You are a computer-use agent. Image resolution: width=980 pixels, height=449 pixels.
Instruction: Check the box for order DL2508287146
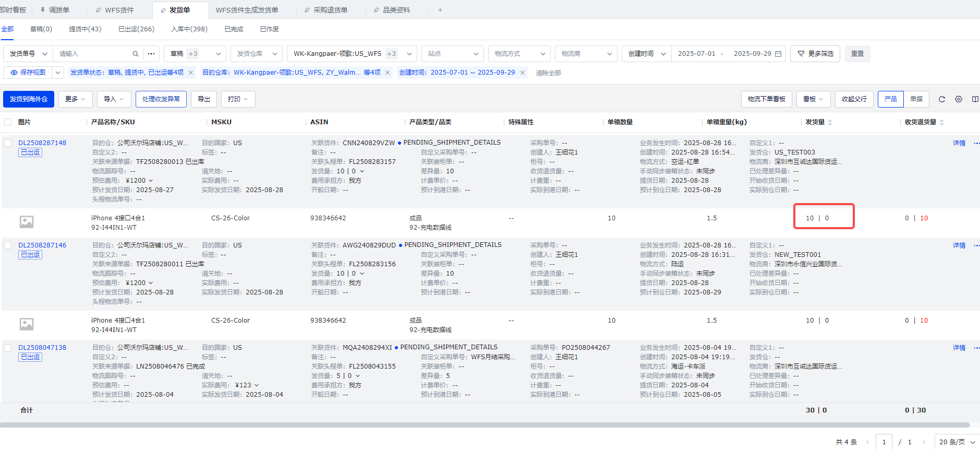point(8,245)
